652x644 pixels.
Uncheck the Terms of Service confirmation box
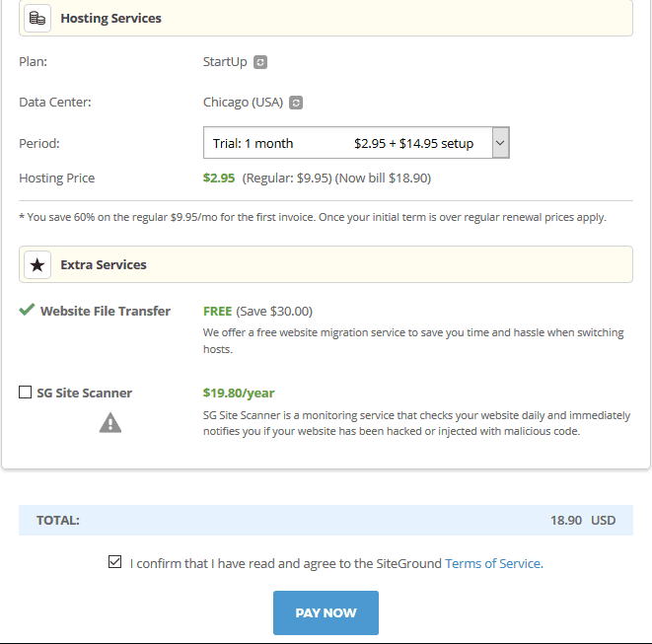click(115, 563)
